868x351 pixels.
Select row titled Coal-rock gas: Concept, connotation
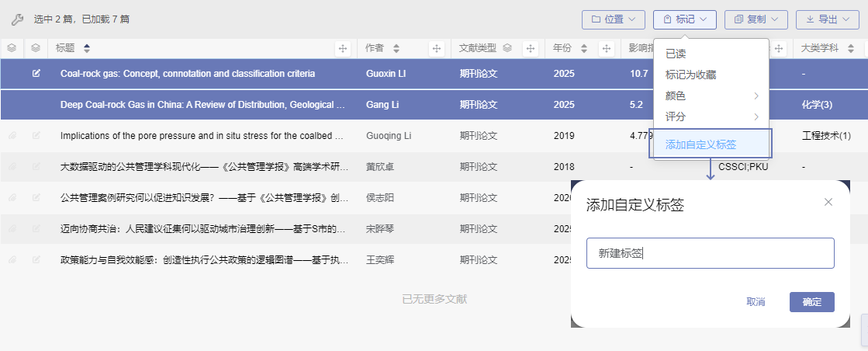[x=188, y=73]
